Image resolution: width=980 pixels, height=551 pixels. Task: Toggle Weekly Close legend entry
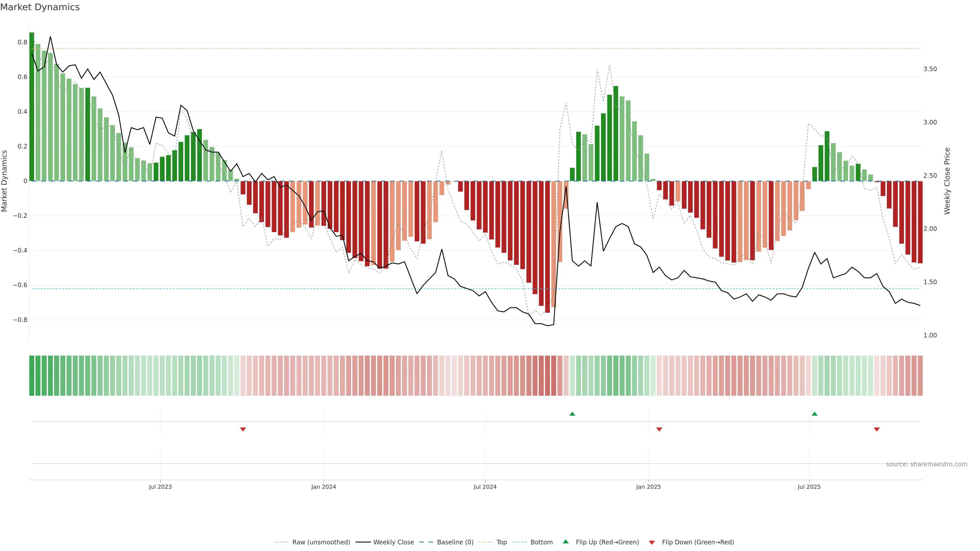coord(393,542)
